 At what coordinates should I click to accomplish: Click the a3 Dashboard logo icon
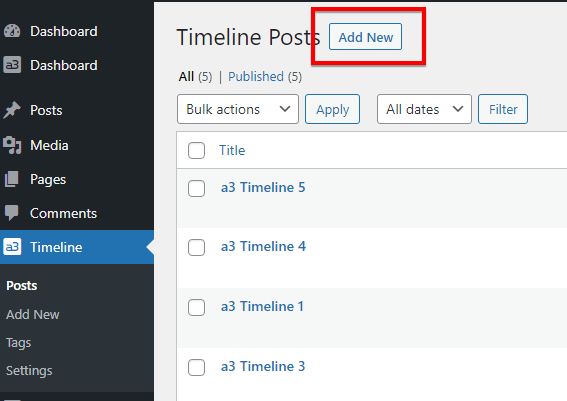pos(12,65)
